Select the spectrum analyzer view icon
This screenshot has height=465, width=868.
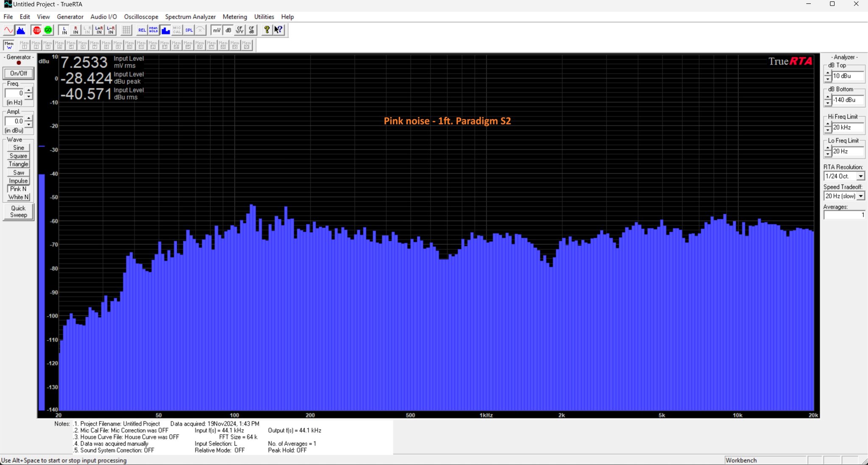(x=20, y=30)
